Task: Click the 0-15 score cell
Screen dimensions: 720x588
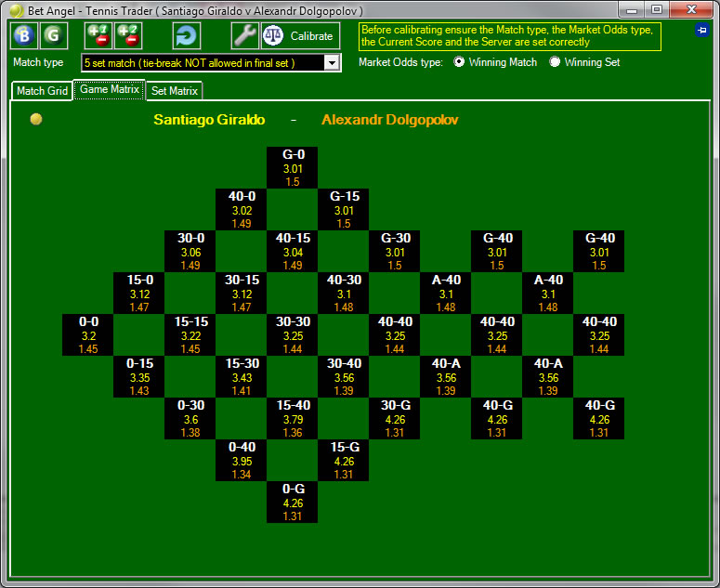Action: pos(139,376)
